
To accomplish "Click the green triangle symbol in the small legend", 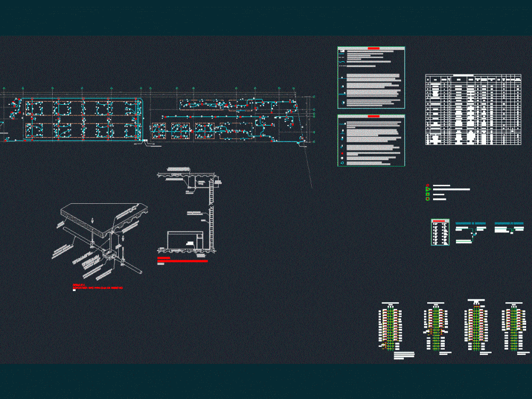I will pyautogui.click(x=428, y=189).
